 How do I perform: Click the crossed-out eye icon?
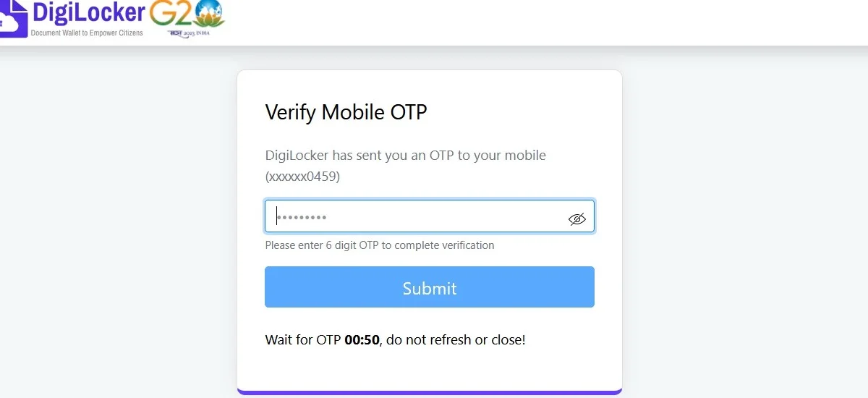576,219
